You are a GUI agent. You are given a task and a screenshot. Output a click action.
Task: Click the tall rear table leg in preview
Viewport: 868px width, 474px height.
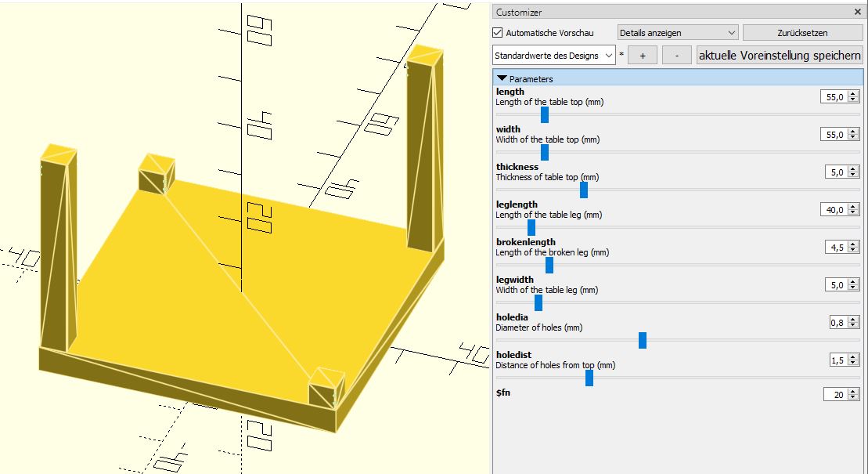point(425,150)
